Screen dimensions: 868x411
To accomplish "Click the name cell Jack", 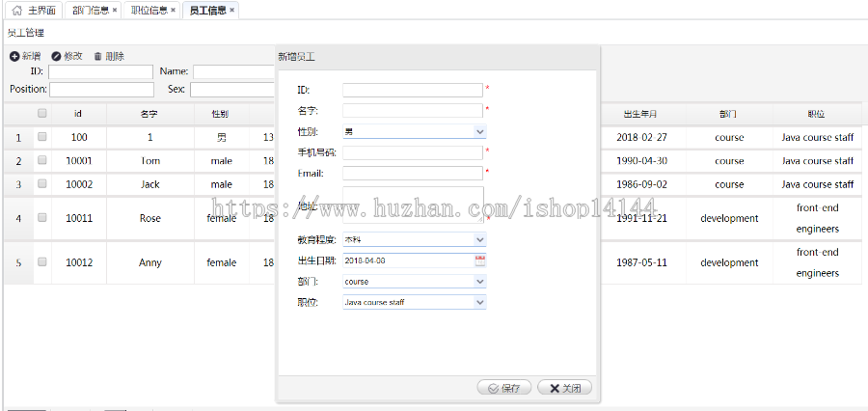I will pos(150,184).
